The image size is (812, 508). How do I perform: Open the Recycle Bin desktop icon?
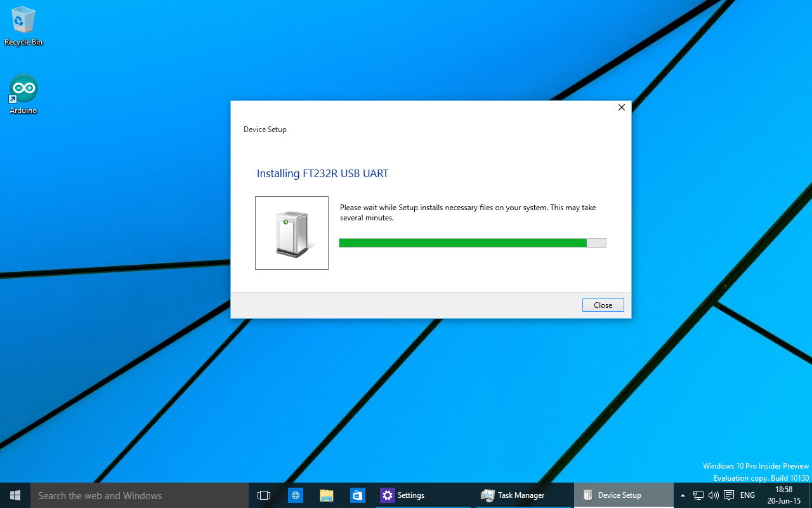(x=23, y=27)
